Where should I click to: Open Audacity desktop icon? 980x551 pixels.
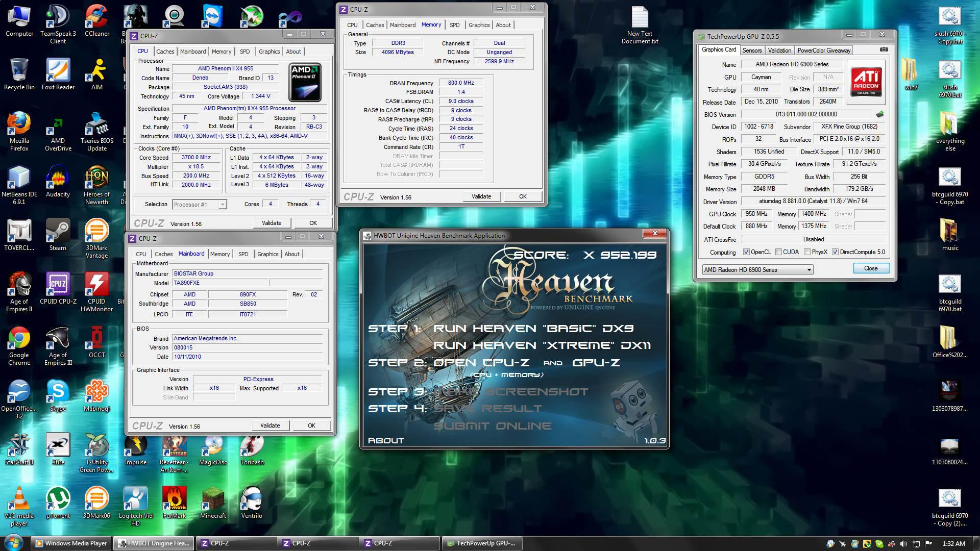pos(58,182)
